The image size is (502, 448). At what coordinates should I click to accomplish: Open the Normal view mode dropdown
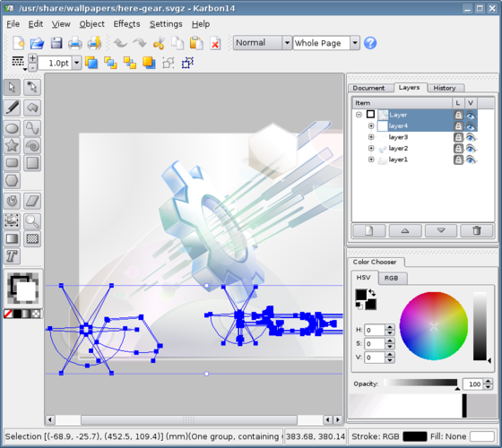pyautogui.click(x=287, y=43)
